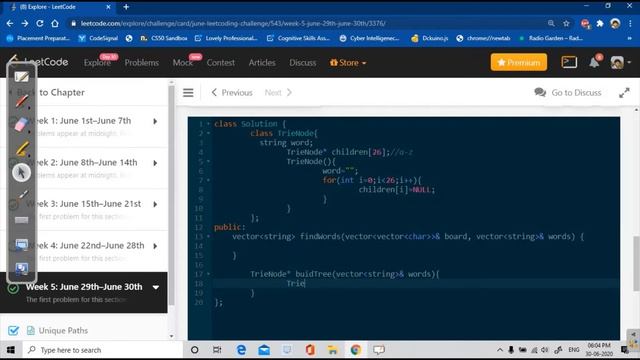Image resolution: width=640 pixels, height=360 pixels.
Task: Open the Articles nav item
Action: tap(262, 62)
